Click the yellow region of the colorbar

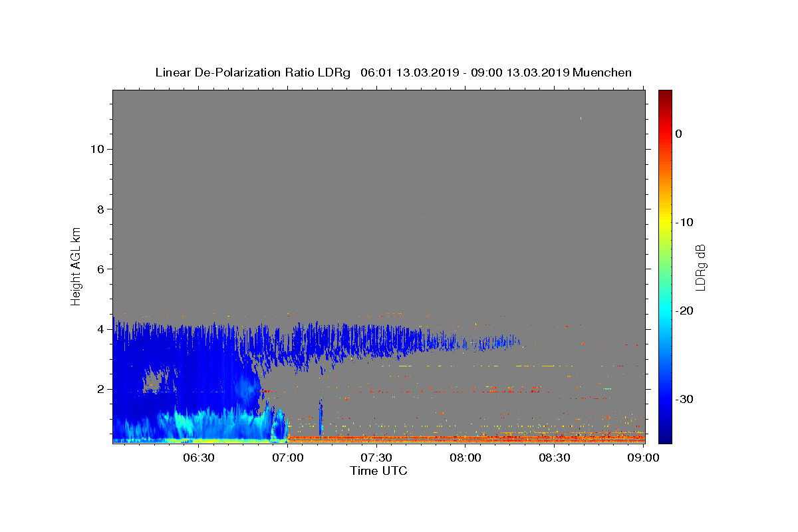[665, 223]
